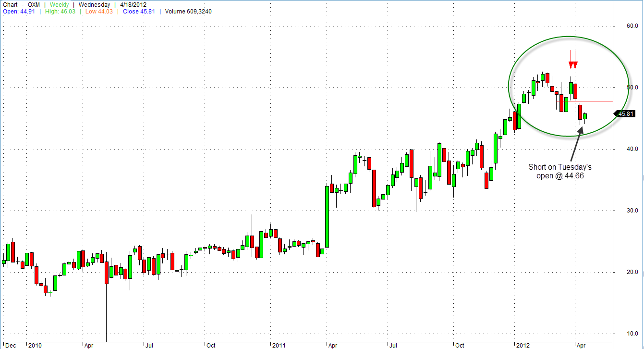This screenshot has width=644, height=349.
Task: Click the "Dec" label on date axis
Action: (11, 345)
